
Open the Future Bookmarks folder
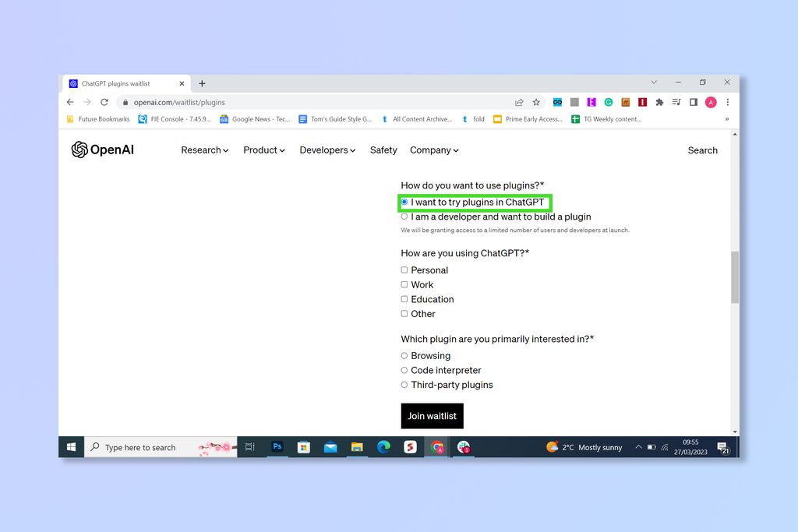click(x=98, y=119)
